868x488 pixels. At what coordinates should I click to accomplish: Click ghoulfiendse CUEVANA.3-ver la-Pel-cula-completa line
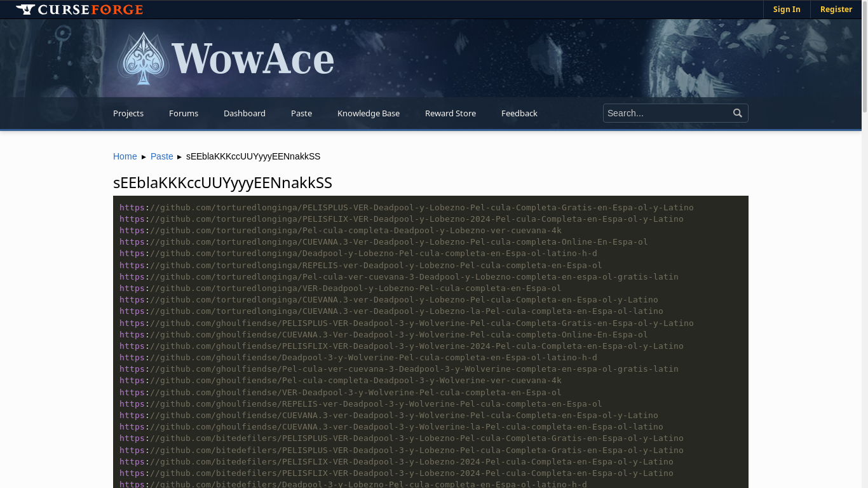tap(391, 427)
